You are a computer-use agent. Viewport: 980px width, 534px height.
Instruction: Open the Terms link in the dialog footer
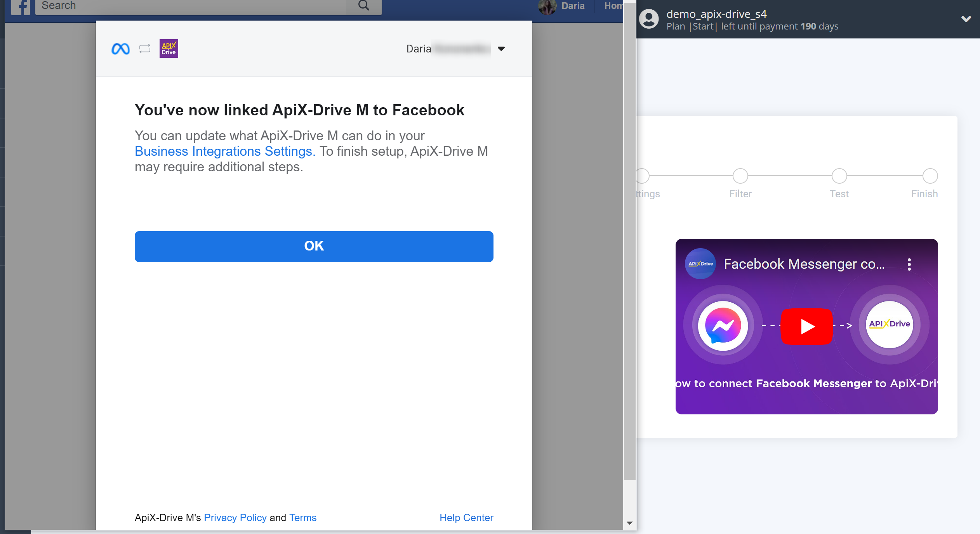(303, 518)
